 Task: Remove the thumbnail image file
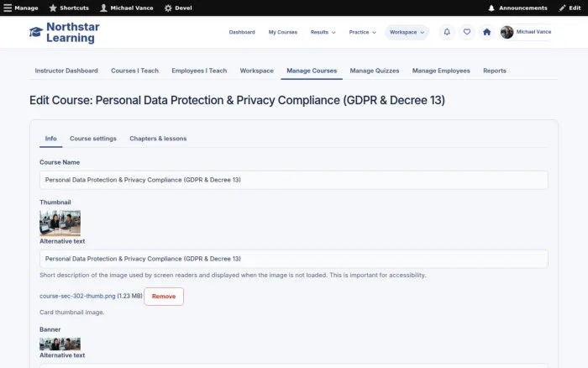point(164,297)
